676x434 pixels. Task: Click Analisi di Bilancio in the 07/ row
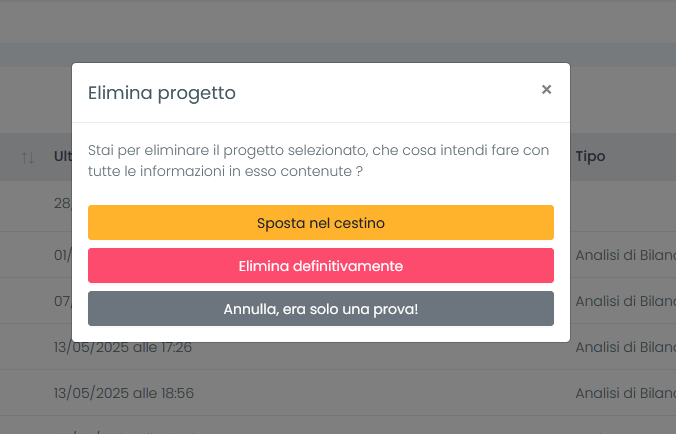tap(626, 301)
